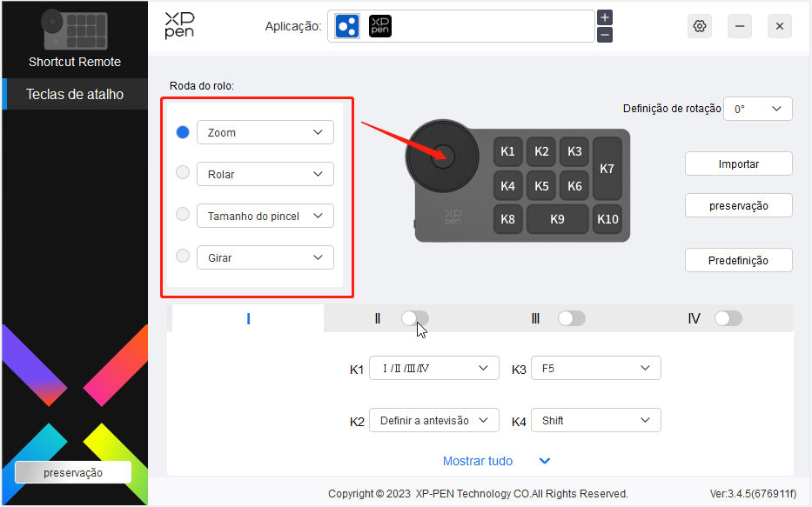
Task: Click the Importar button
Action: pos(738,163)
